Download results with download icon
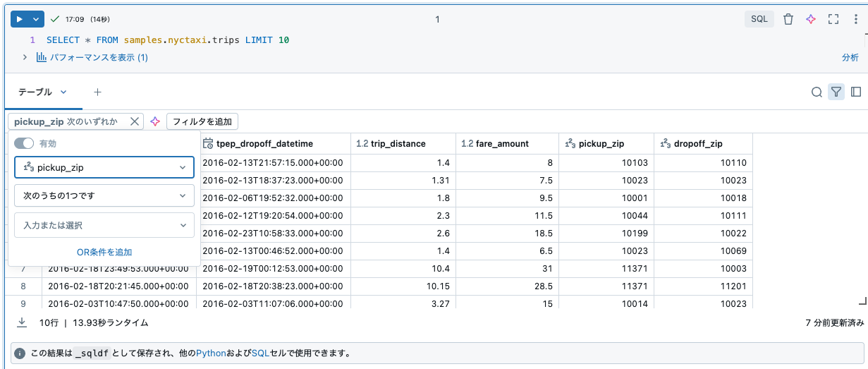This screenshot has width=868, height=369. (x=22, y=322)
